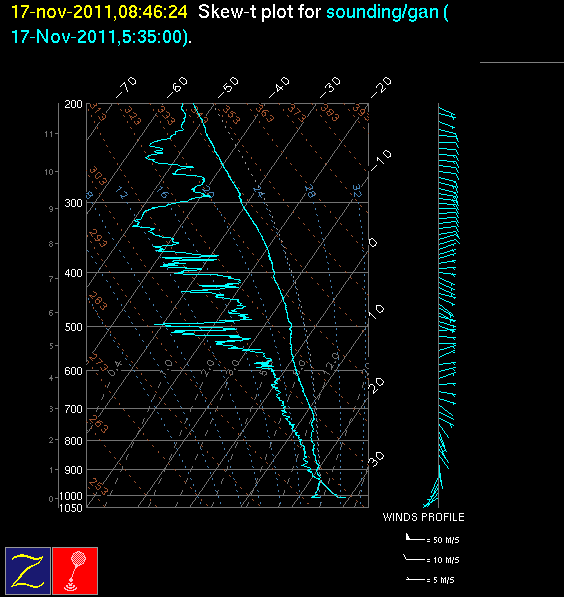Click the 7 km altitude tick label
This screenshot has height=597, width=564.
(x=51, y=279)
